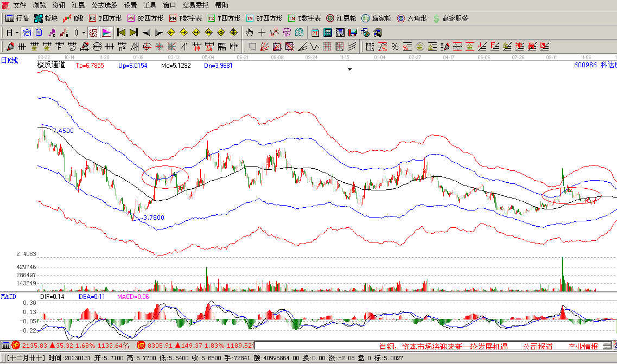Jump to the first bar button
This screenshot has height=364, width=617.
point(121,33)
